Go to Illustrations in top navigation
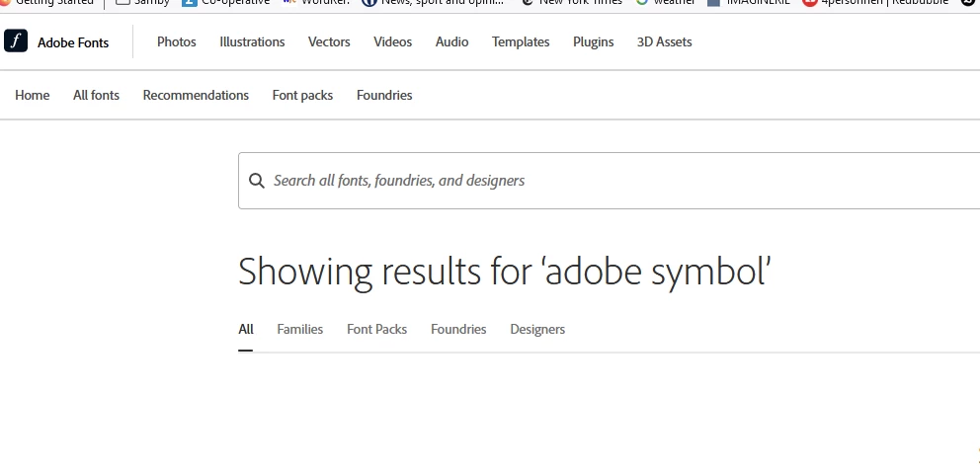This screenshot has height=472, width=980. click(252, 41)
